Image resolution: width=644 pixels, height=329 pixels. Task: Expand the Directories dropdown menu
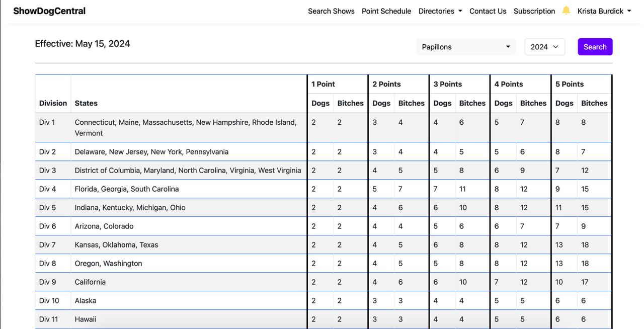[x=440, y=11]
